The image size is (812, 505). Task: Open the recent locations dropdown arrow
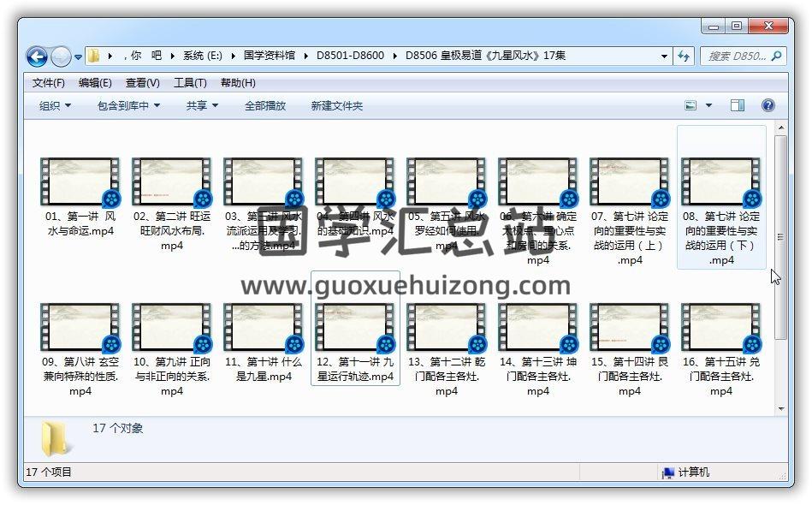(78, 57)
